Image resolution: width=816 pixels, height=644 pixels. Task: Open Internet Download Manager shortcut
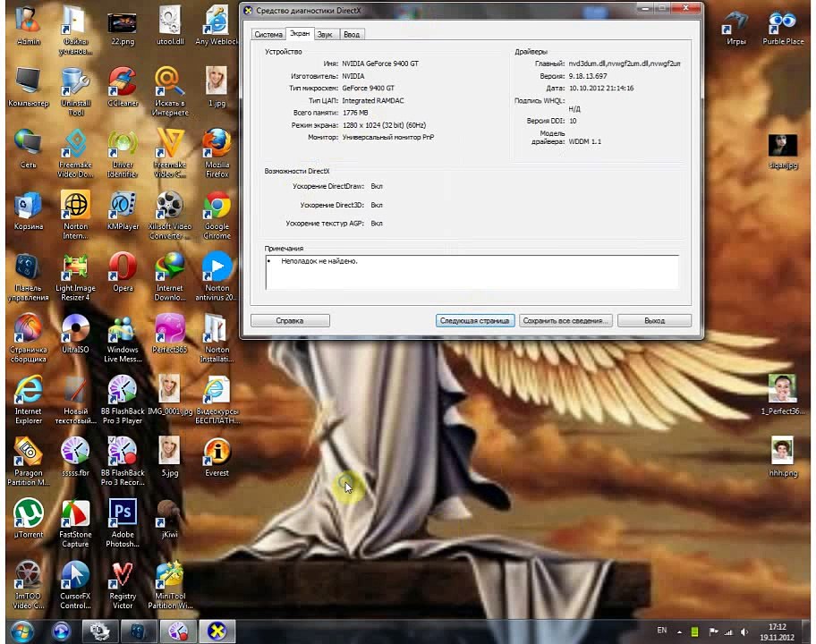170,276
